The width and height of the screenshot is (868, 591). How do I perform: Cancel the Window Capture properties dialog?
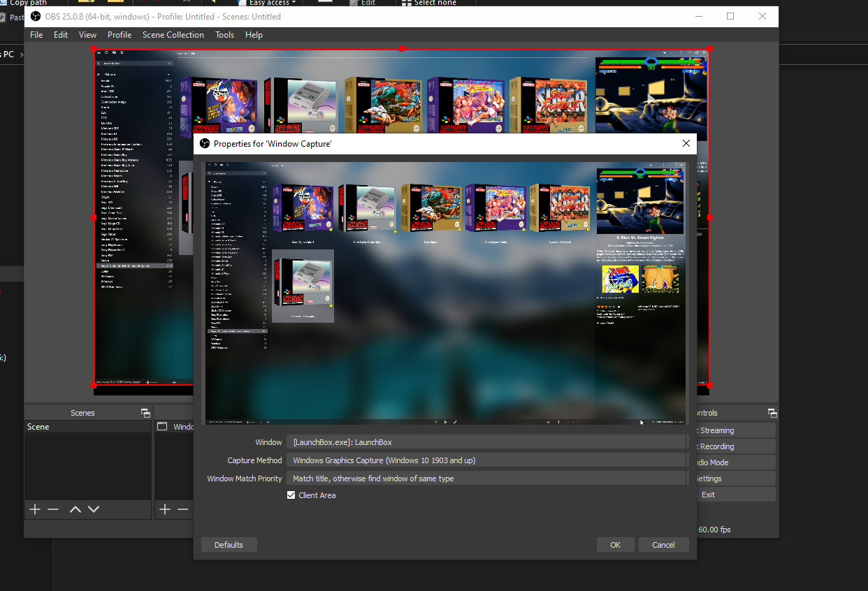(x=663, y=545)
